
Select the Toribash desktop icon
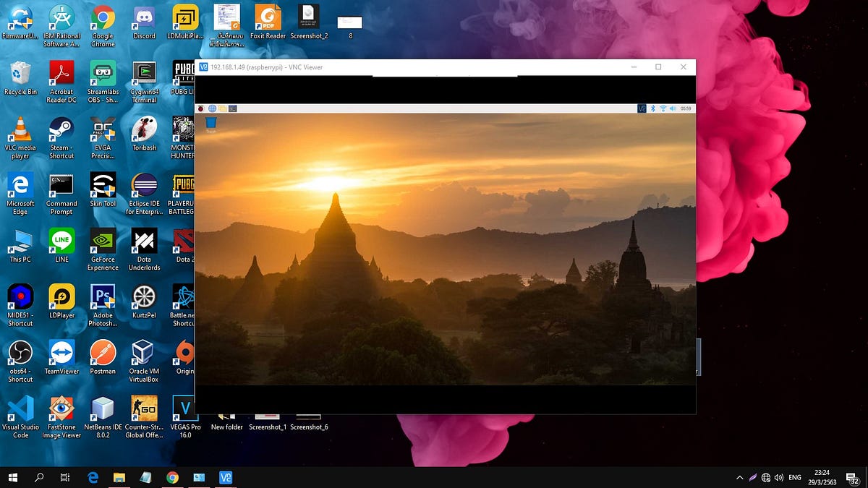coord(144,134)
